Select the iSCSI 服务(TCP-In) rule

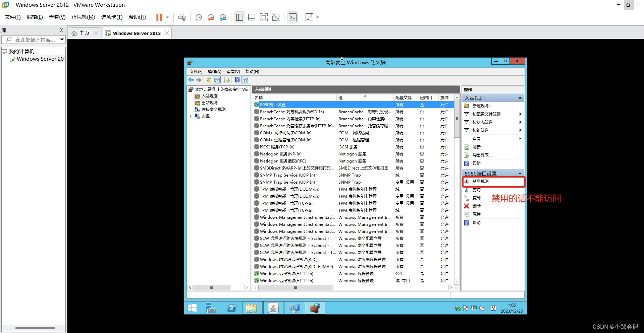pos(354,147)
